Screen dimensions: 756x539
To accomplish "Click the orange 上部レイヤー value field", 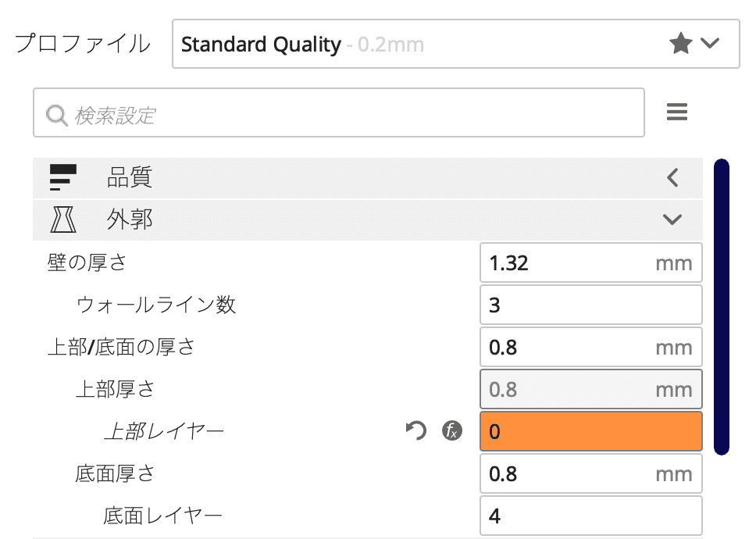I will tap(590, 430).
